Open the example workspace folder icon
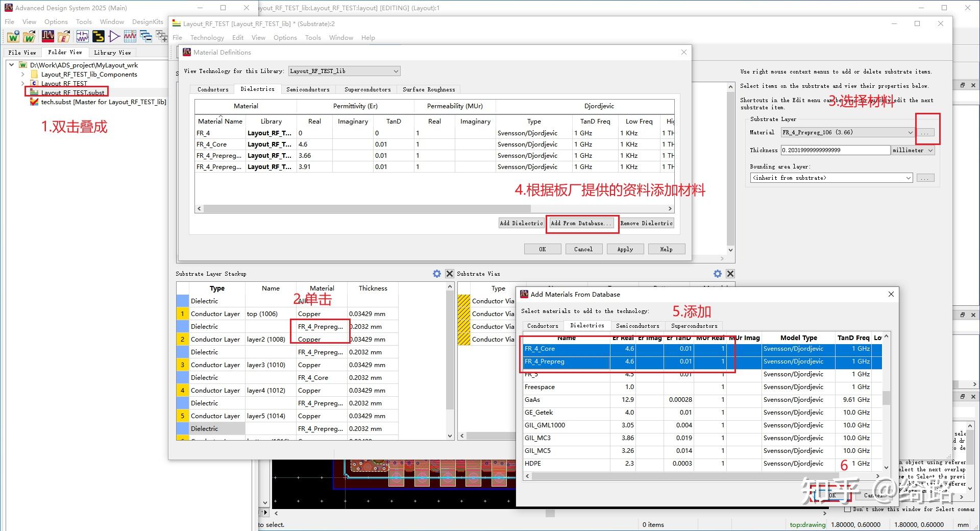980x531 pixels. click(64, 36)
